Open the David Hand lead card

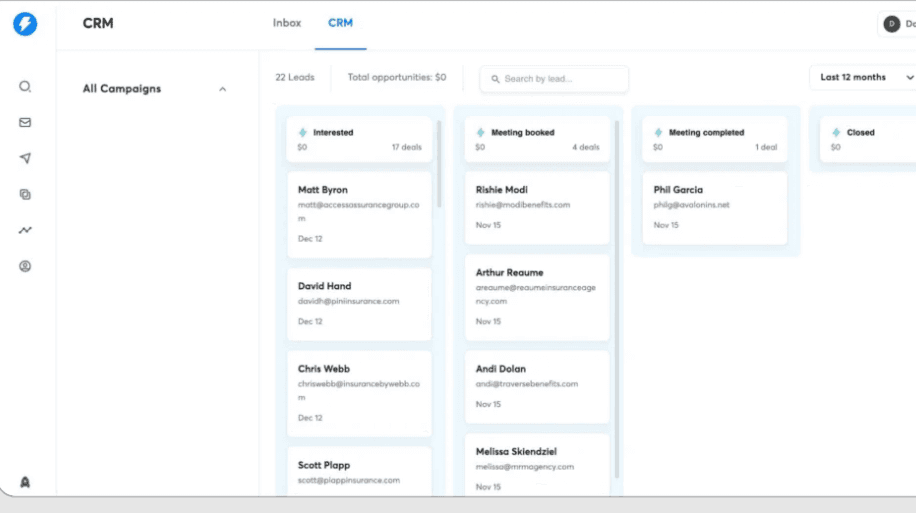pos(359,304)
